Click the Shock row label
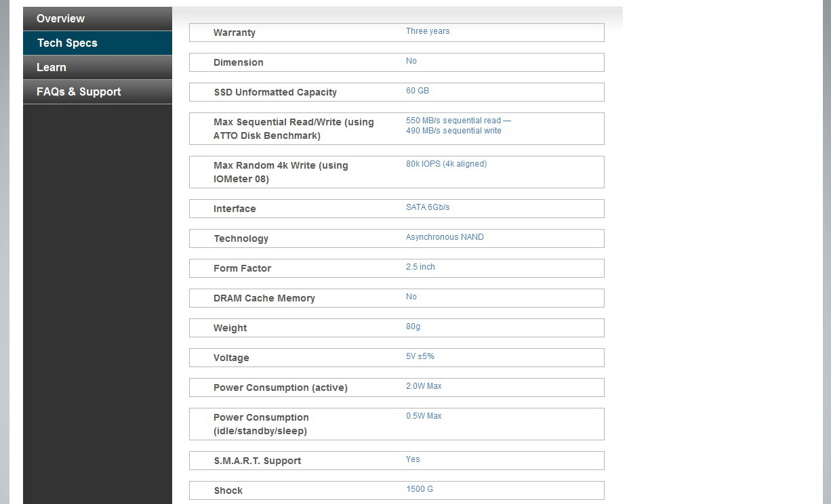The width and height of the screenshot is (831, 504). 228,490
